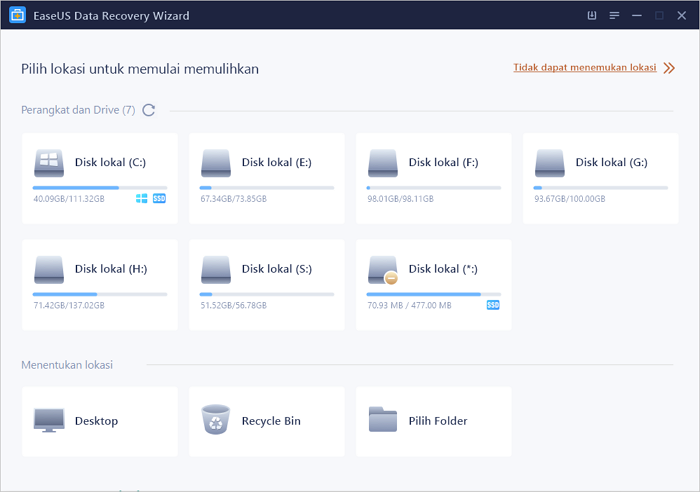Image resolution: width=700 pixels, height=492 pixels.
Task: Click the 71.42GB/137.02GB capacity text
Action: point(69,305)
